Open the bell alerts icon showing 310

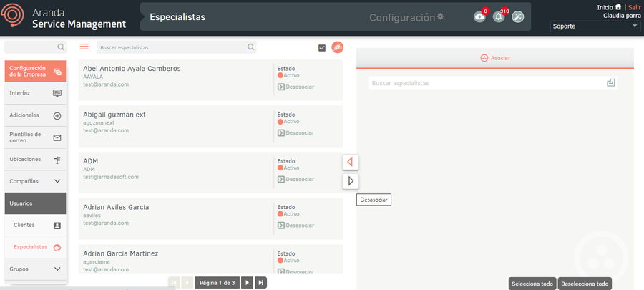[x=499, y=16]
